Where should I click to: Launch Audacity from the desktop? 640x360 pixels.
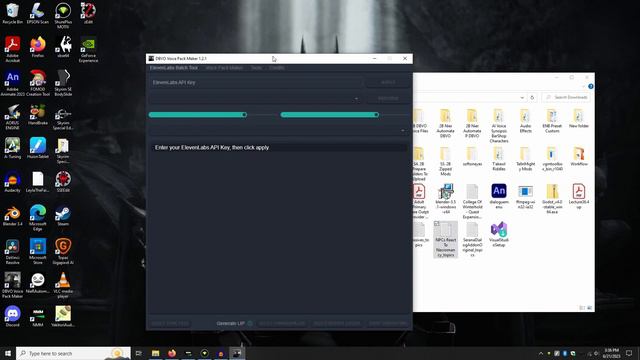(12, 182)
